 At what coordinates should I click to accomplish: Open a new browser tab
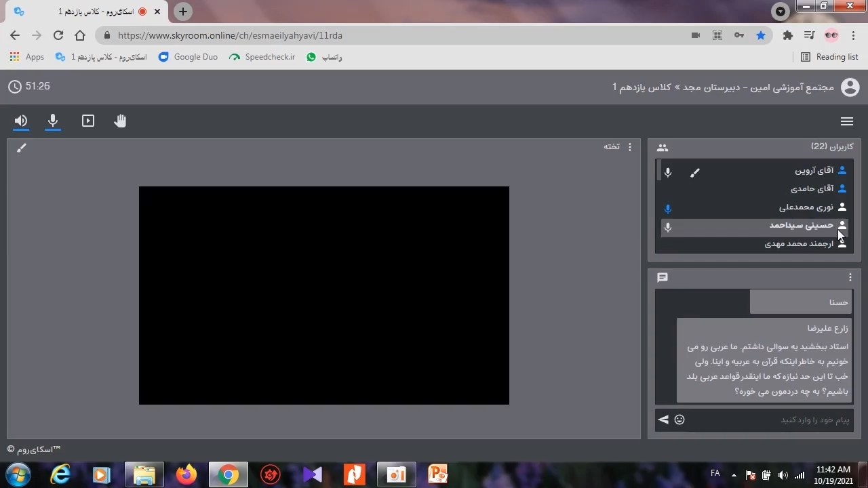[x=183, y=12]
